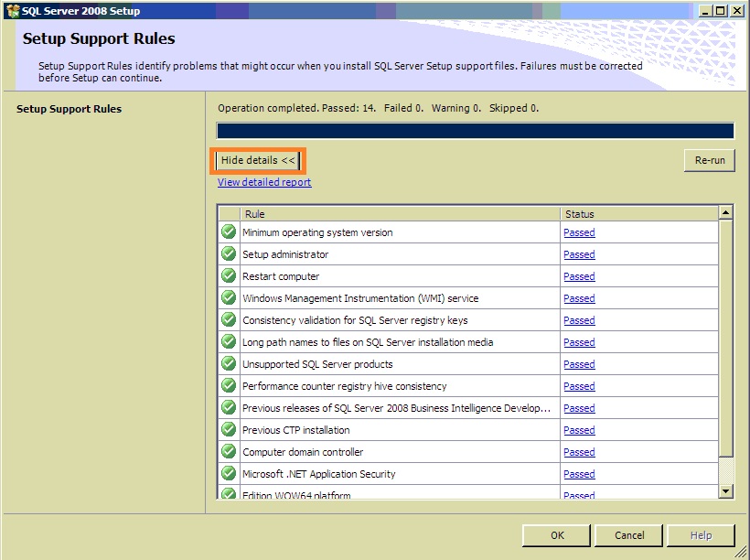Select Long path names to files rule text

tap(368, 343)
